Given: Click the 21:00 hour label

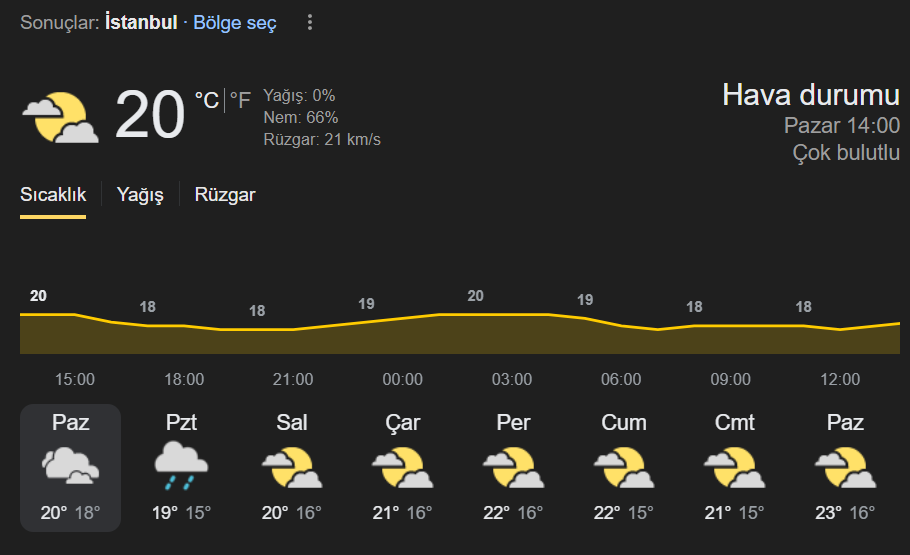Looking at the screenshot, I should click(293, 379).
